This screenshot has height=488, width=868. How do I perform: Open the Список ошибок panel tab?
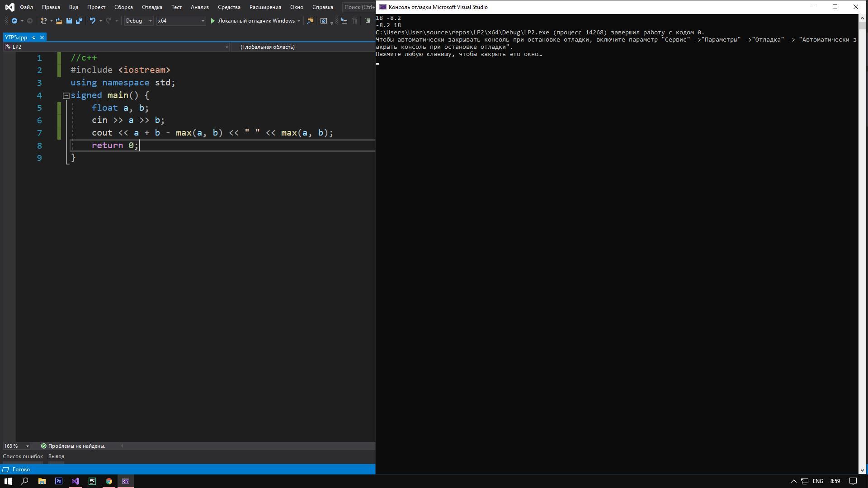point(23,456)
